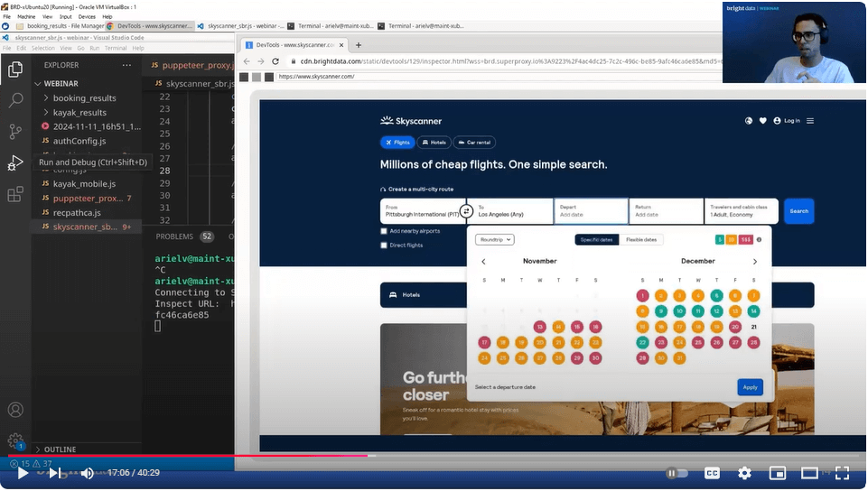The image size is (868, 491).
Task: Check the Direct flights checkbox
Action: [384, 245]
